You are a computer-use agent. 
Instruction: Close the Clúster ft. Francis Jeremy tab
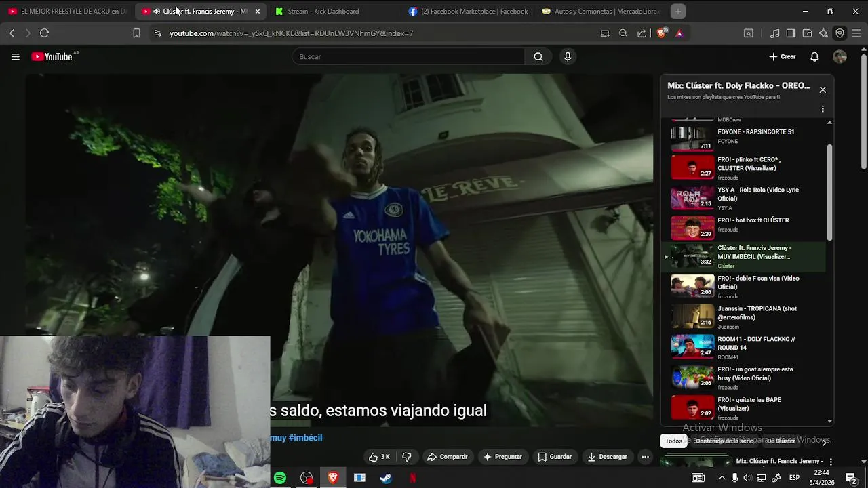click(258, 12)
